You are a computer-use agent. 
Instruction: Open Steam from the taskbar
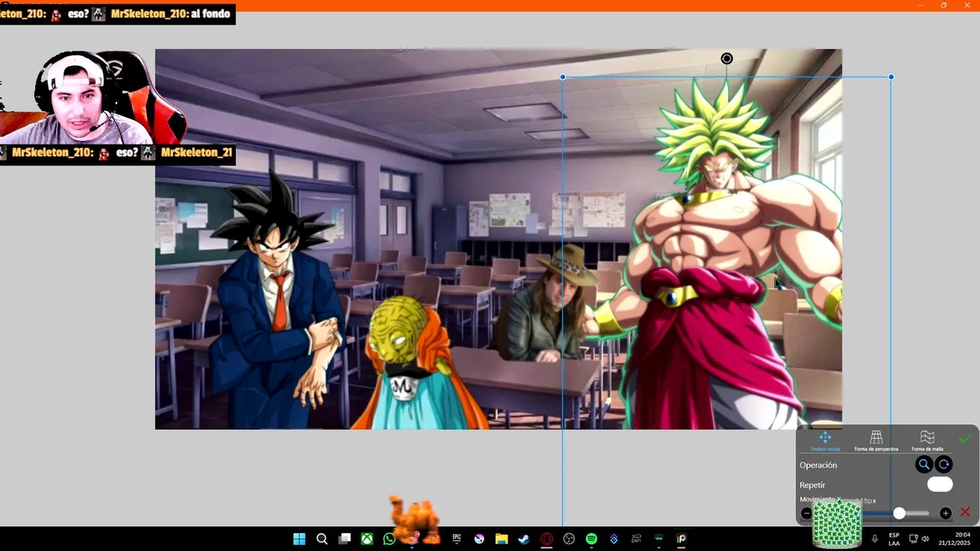524,539
